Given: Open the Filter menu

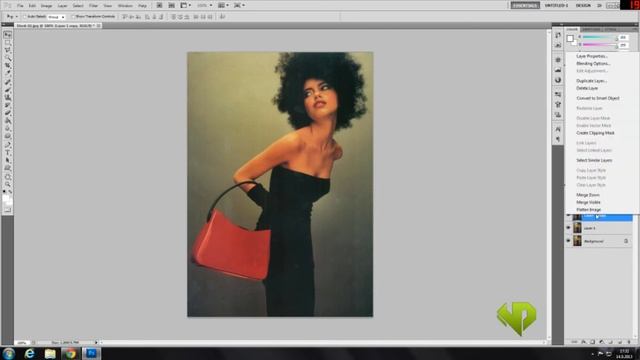Looking at the screenshot, I should [x=93, y=6].
